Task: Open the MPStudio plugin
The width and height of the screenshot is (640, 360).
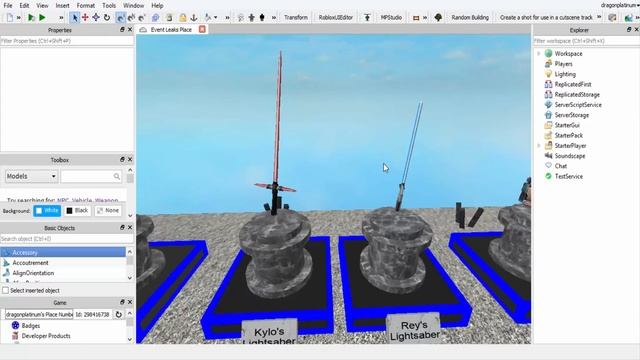Action: [x=391, y=18]
